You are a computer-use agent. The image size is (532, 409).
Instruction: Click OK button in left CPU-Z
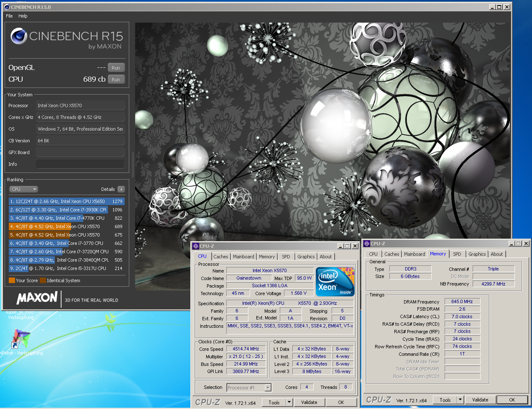341,402
